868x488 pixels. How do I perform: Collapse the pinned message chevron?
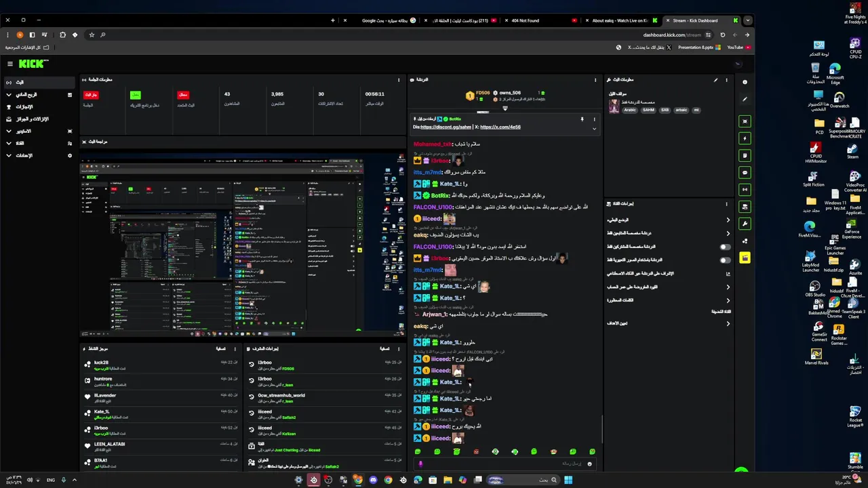pyautogui.click(x=594, y=129)
